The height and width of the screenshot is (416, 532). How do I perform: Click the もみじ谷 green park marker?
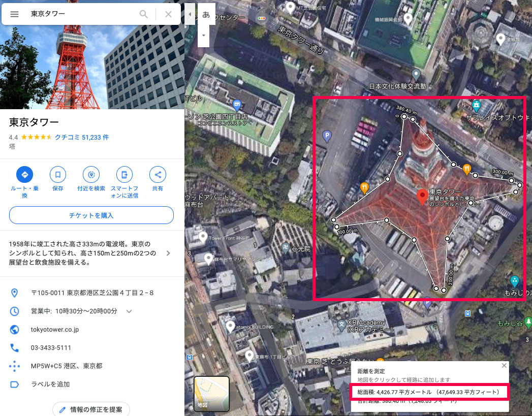(527, 322)
